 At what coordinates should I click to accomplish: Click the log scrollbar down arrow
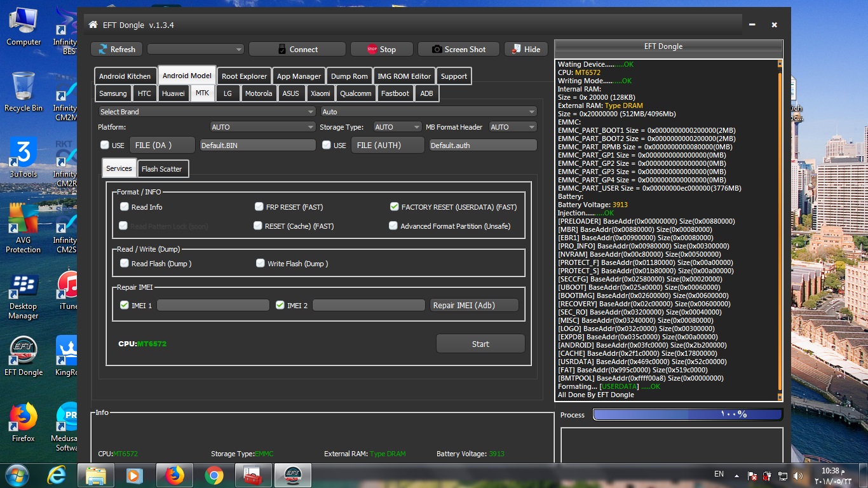[x=780, y=398]
